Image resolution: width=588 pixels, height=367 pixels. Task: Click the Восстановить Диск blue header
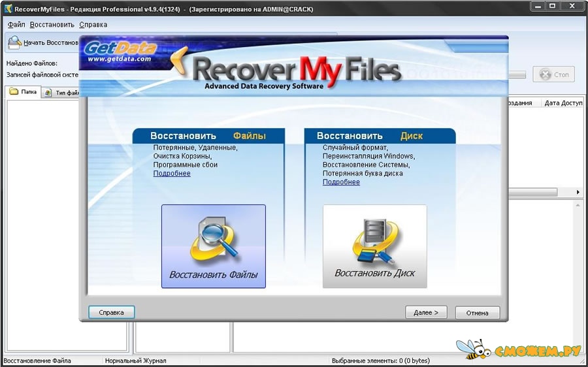pyautogui.click(x=380, y=136)
